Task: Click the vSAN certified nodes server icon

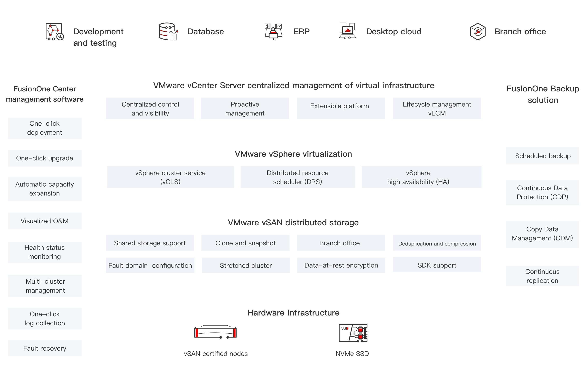Action: point(215,332)
